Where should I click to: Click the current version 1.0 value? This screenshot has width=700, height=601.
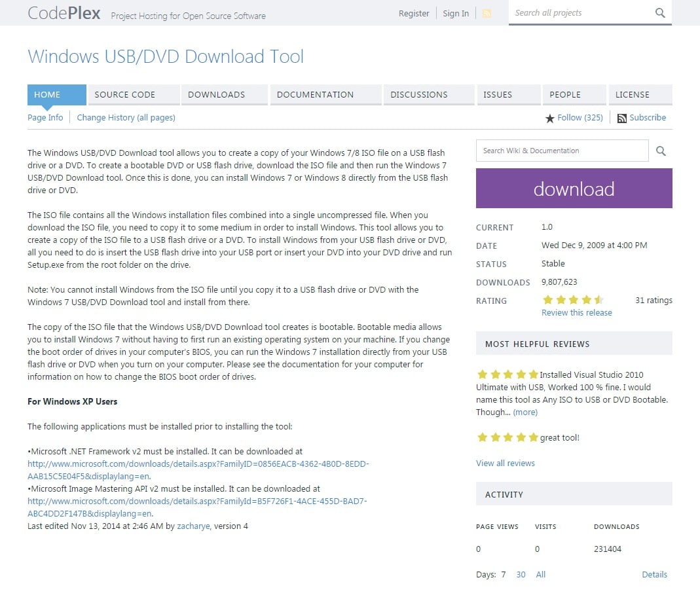[547, 227]
